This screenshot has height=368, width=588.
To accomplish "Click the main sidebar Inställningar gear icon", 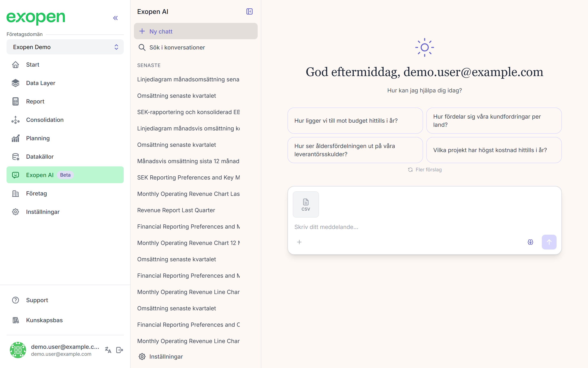I will [x=16, y=212].
